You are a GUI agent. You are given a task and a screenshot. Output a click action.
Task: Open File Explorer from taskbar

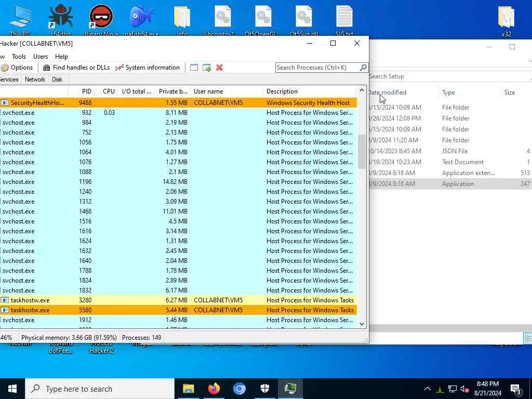(x=188, y=389)
